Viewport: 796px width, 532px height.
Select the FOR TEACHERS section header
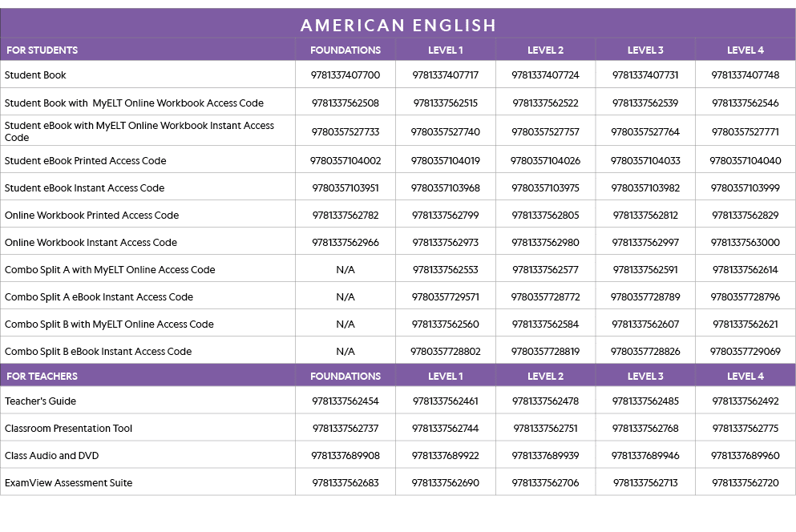[x=42, y=377]
